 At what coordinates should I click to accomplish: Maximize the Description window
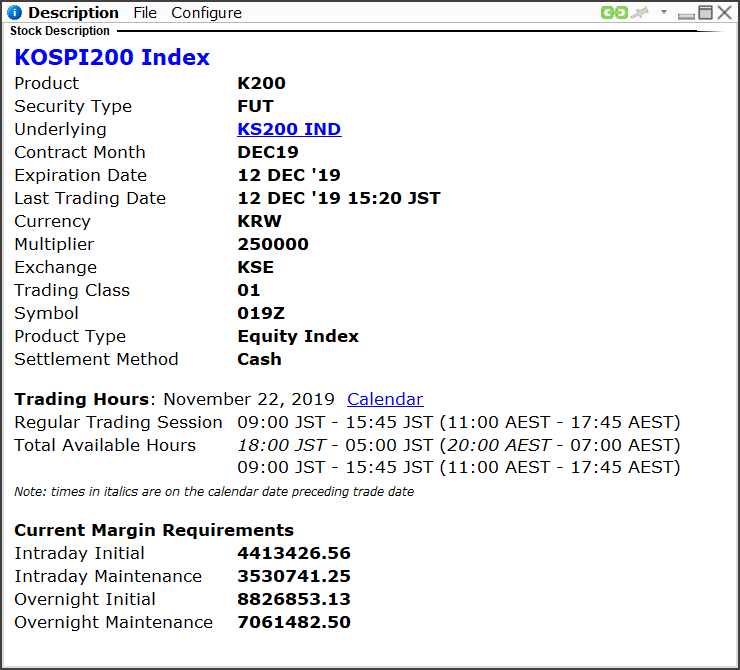tap(706, 12)
